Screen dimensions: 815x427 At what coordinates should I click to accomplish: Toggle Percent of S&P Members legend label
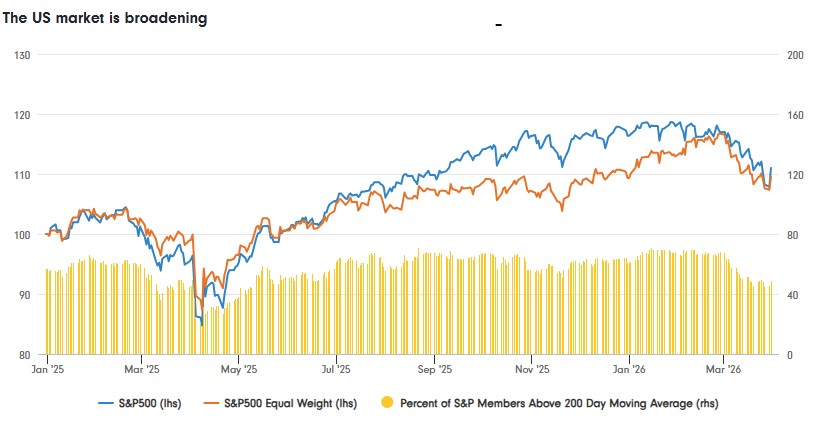click(559, 404)
